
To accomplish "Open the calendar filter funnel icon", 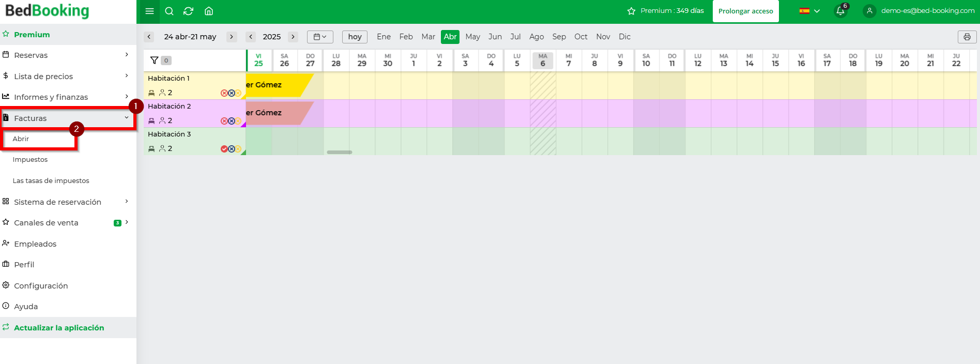I will click(x=154, y=60).
